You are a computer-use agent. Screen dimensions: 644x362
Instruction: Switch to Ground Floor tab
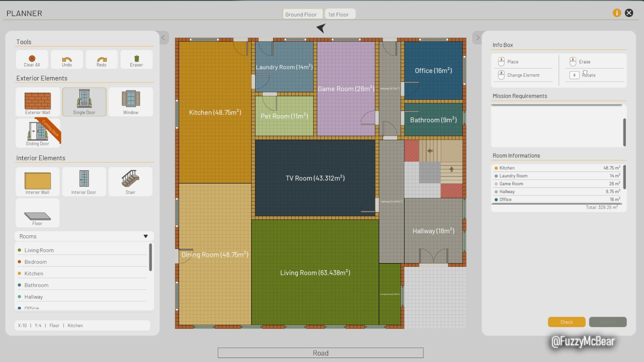pos(301,13)
